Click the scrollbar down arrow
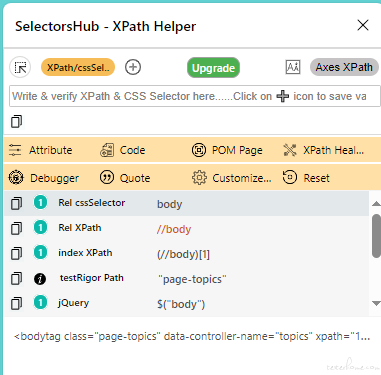 pyautogui.click(x=376, y=303)
